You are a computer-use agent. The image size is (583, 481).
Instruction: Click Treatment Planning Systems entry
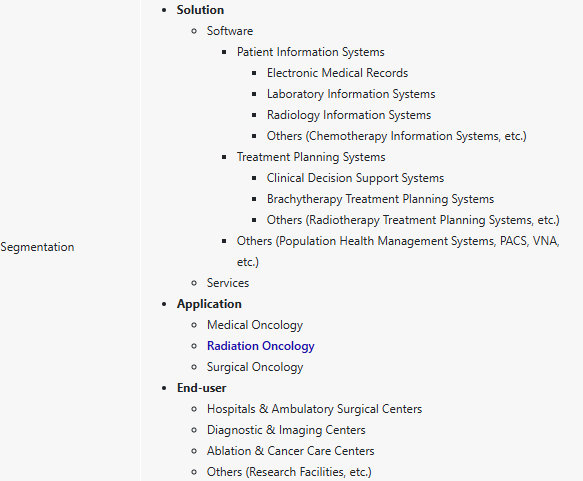pyautogui.click(x=311, y=157)
